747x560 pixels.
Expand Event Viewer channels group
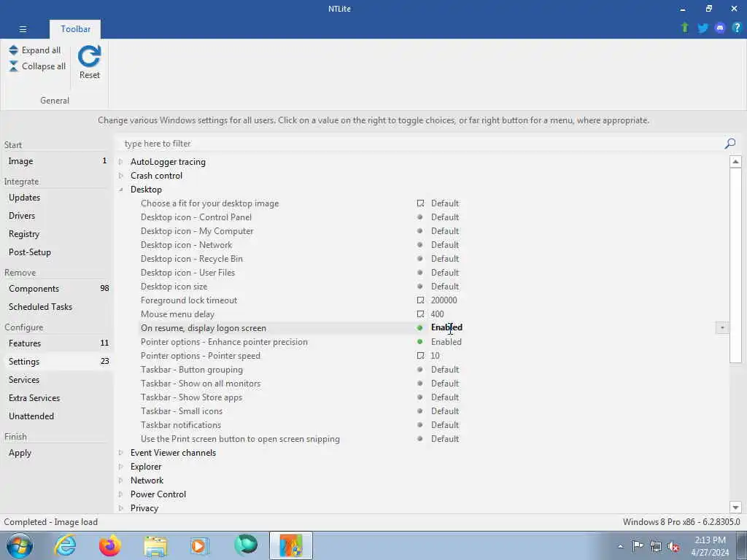(120, 452)
